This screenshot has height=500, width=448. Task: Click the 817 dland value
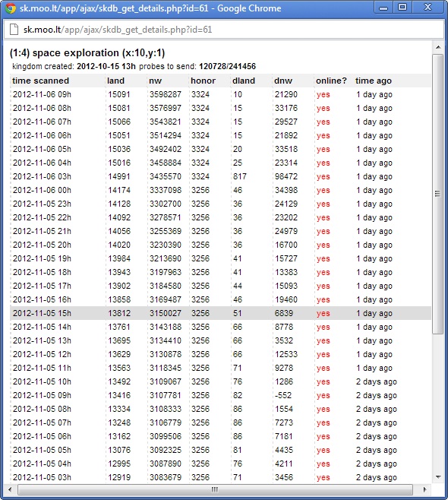pyautogui.click(x=240, y=176)
